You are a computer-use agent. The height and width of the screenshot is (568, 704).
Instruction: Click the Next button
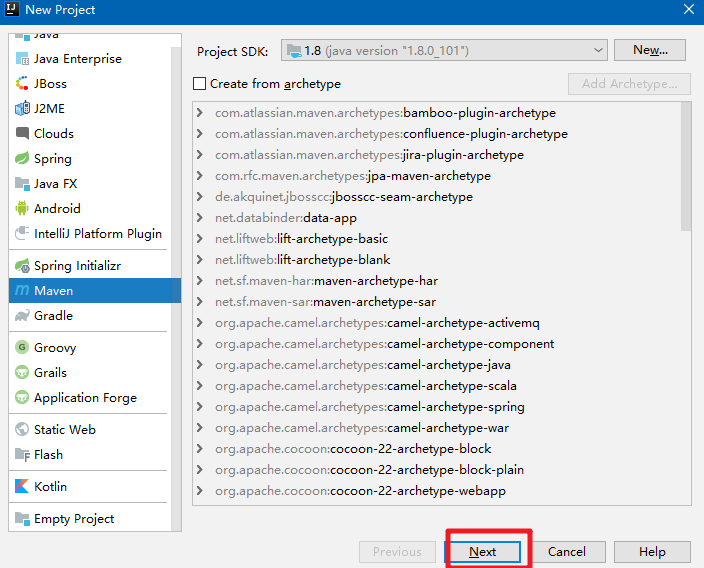485,552
